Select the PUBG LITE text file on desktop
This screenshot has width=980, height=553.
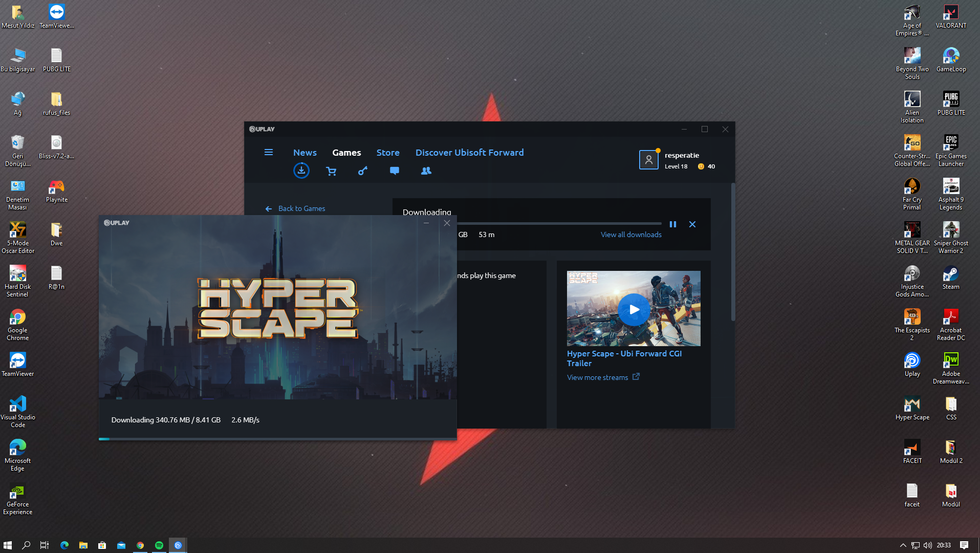click(56, 60)
